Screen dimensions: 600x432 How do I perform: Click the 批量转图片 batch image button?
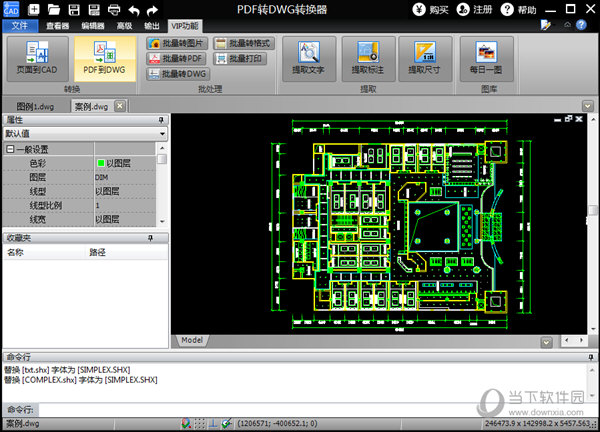(175, 44)
